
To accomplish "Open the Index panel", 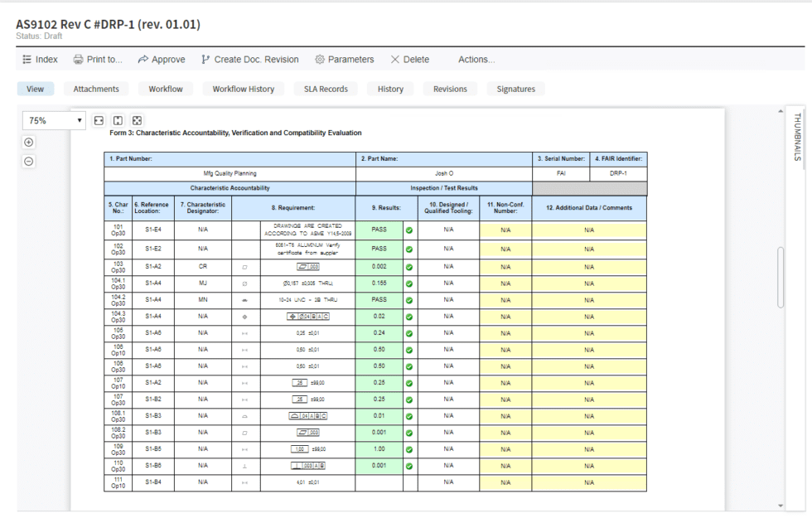I will click(27, 59).
